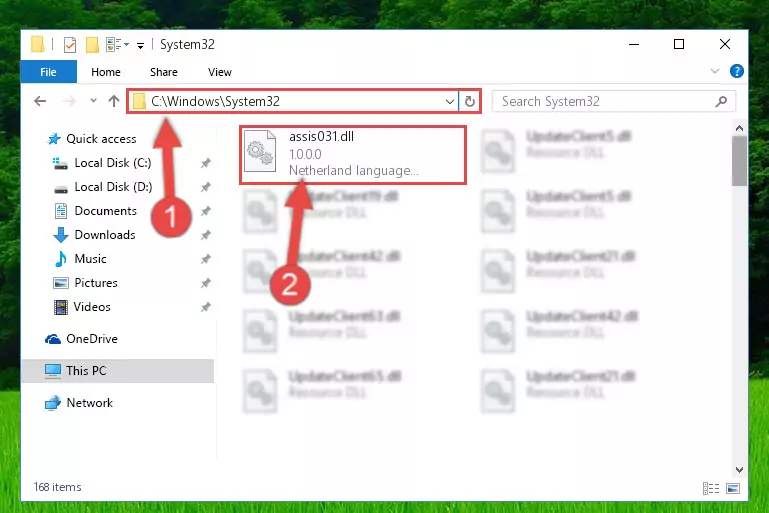Open the recent locations dropdown arrow
Image resolution: width=769 pixels, height=513 pixels.
(x=93, y=101)
